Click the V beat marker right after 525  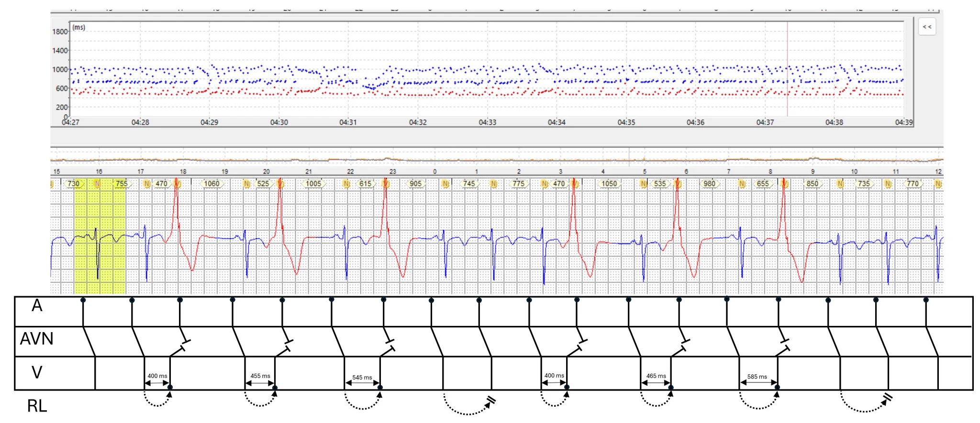(x=280, y=184)
